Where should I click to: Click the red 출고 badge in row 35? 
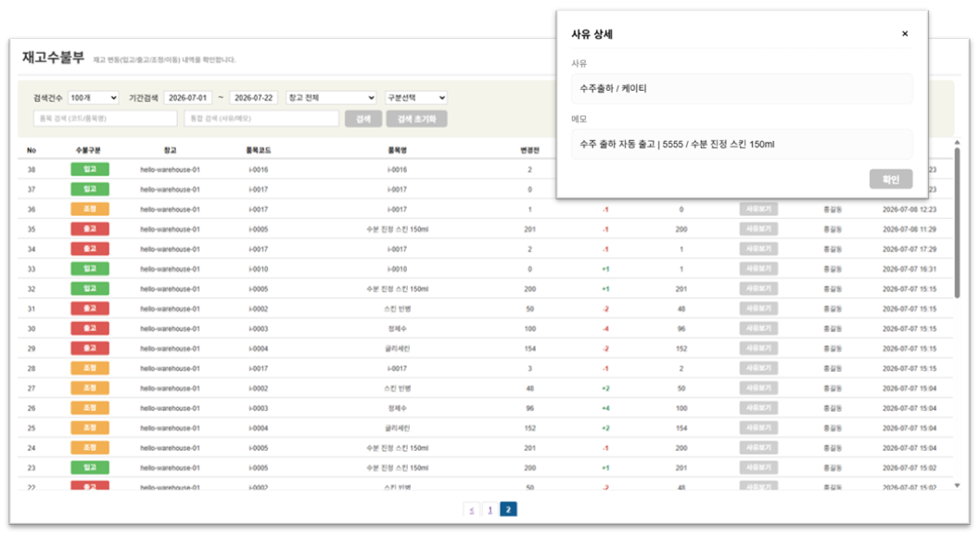90,229
